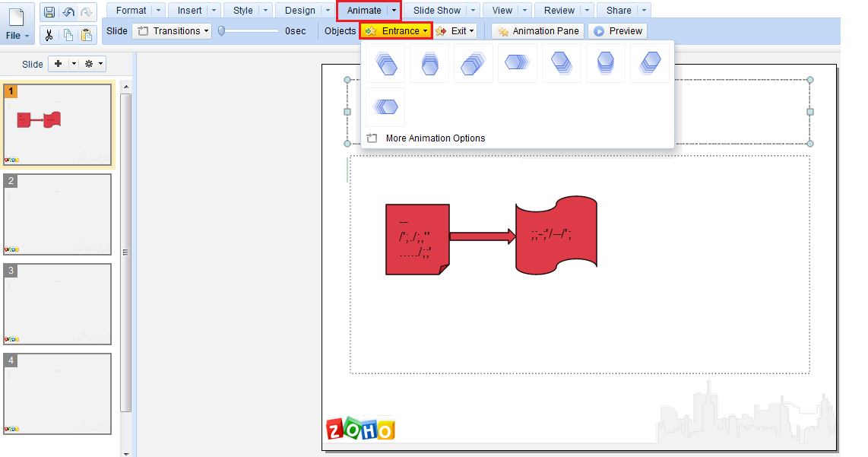Expand the Share tab dropdown arrow
Viewport: 868px width, 457px height.
(x=645, y=11)
